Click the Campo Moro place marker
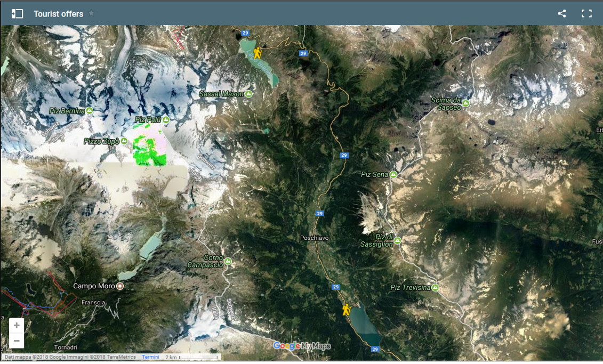603x364 pixels. click(120, 286)
